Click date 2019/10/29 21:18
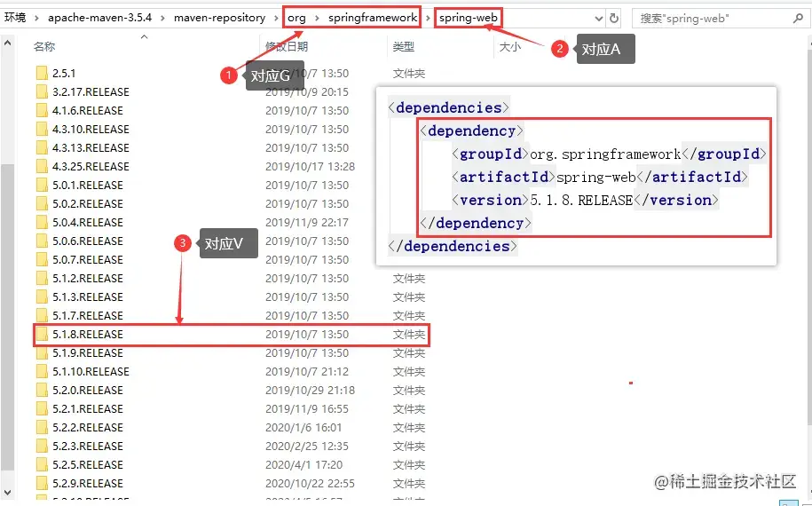This screenshot has height=506, width=812. pyautogui.click(x=311, y=390)
